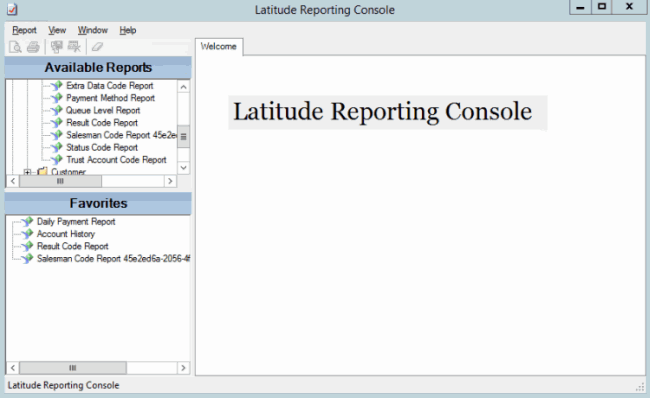Screen dimensions: 650x398
Task: Expand the Customer folder node
Action: (27, 172)
